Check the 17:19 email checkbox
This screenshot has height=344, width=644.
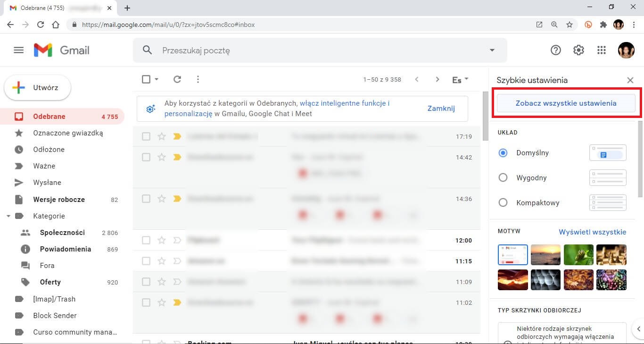coord(146,136)
